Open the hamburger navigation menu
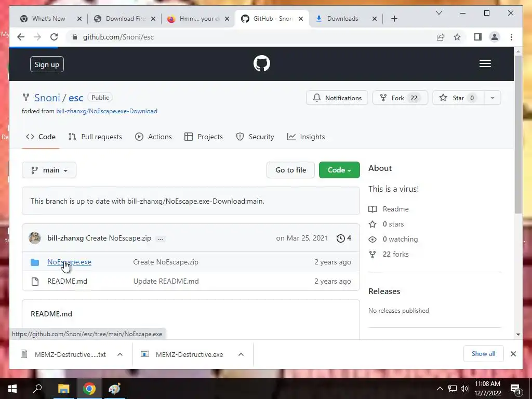The height and width of the screenshot is (399, 532). click(485, 63)
